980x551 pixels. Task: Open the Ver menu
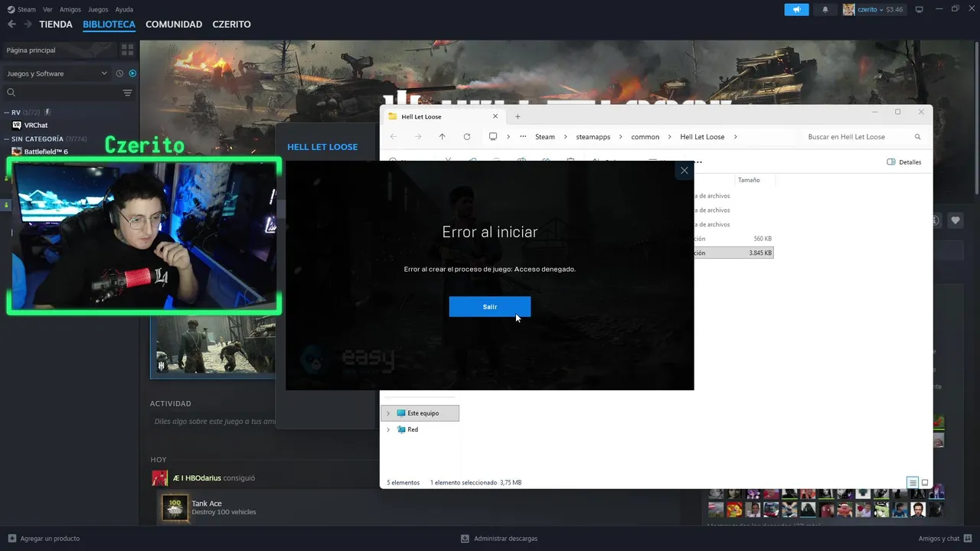48,9
